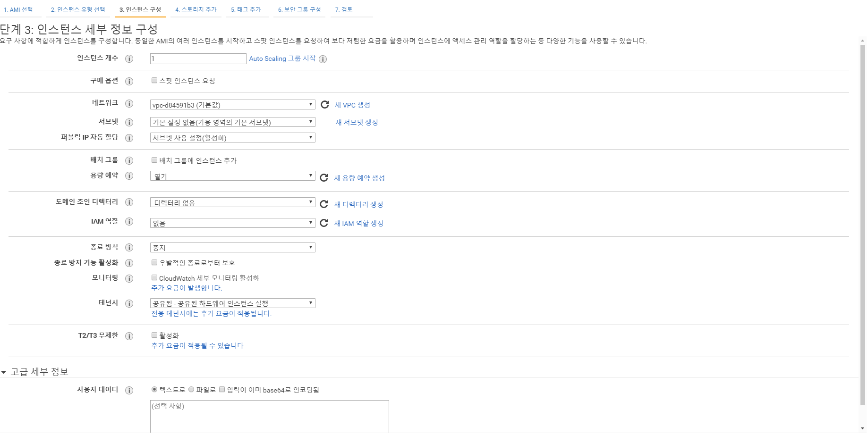Click the refresh icon next to network dropdown
Image resolution: width=868 pixels, height=435 pixels.
[324, 105]
